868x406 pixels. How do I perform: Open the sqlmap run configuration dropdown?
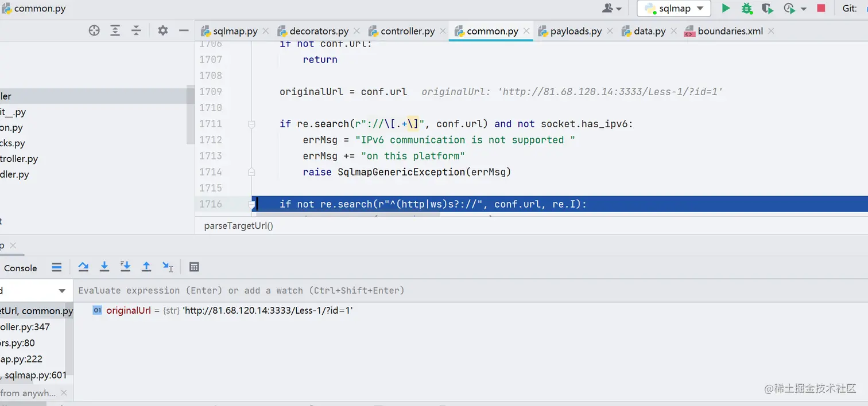674,8
